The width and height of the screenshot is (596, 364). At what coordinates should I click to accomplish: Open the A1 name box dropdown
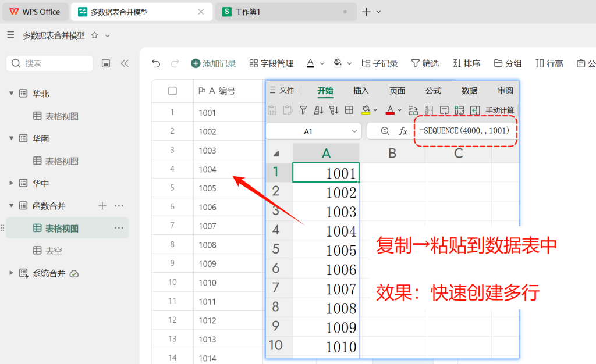click(354, 131)
